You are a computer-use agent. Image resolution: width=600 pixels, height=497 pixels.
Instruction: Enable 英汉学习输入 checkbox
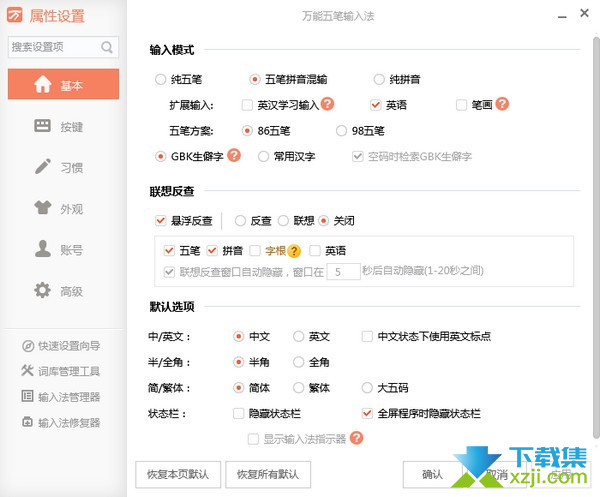tap(247, 105)
